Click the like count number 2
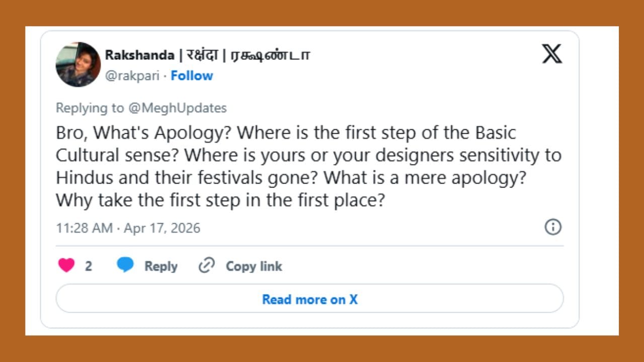644x362 pixels. (89, 266)
